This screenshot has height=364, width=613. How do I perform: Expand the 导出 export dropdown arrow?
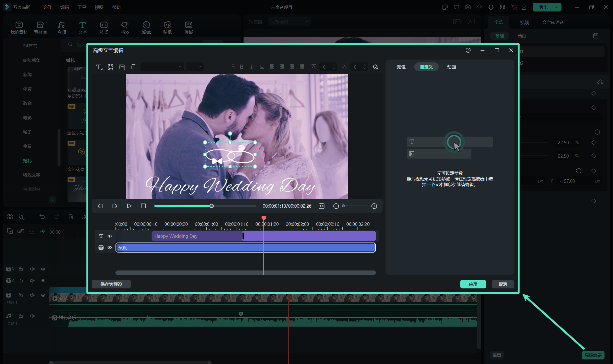click(556, 7)
